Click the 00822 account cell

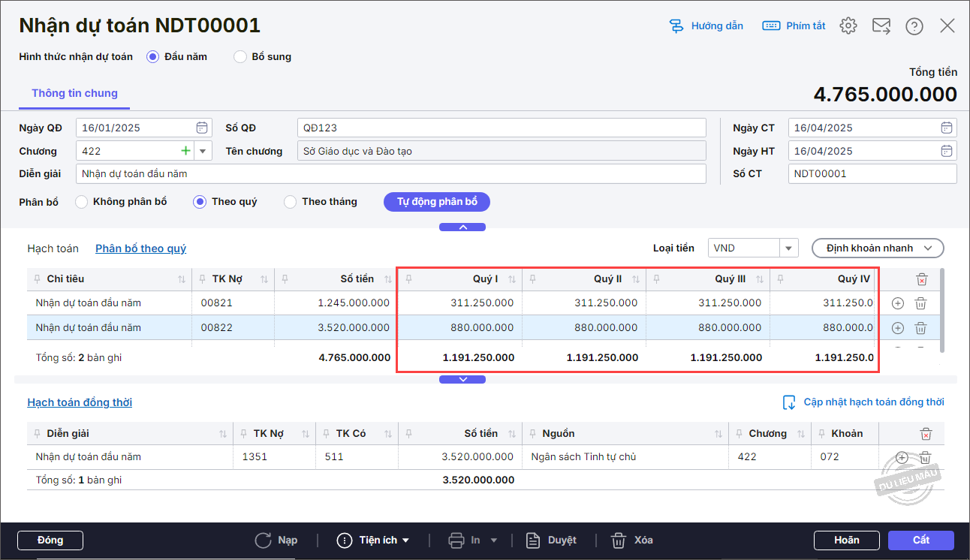[233, 328]
